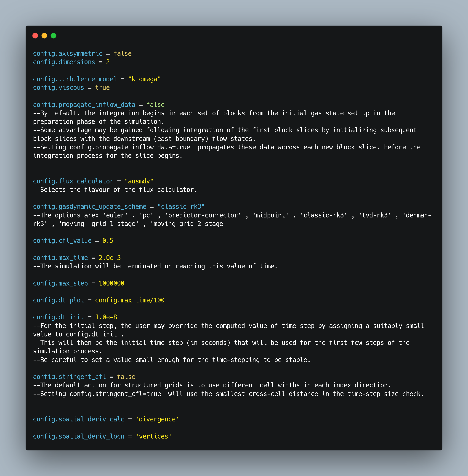Select the 'divergence' spatial derivative string
Viewport: 468px width, 476px height.
[157, 419]
